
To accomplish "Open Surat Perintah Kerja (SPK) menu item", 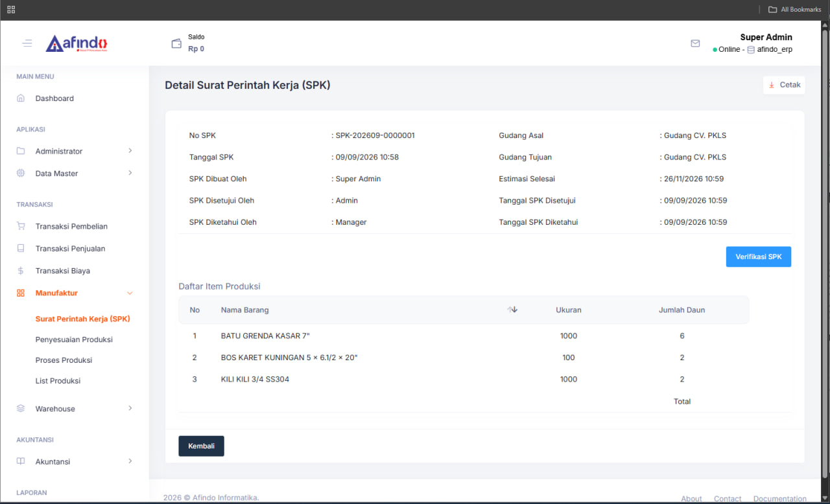I will (x=83, y=319).
